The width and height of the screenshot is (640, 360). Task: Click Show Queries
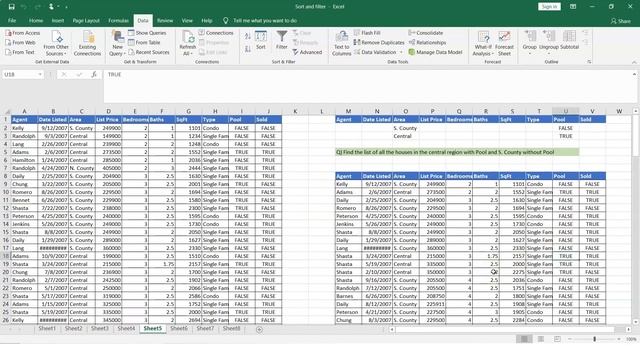[x=147, y=33]
